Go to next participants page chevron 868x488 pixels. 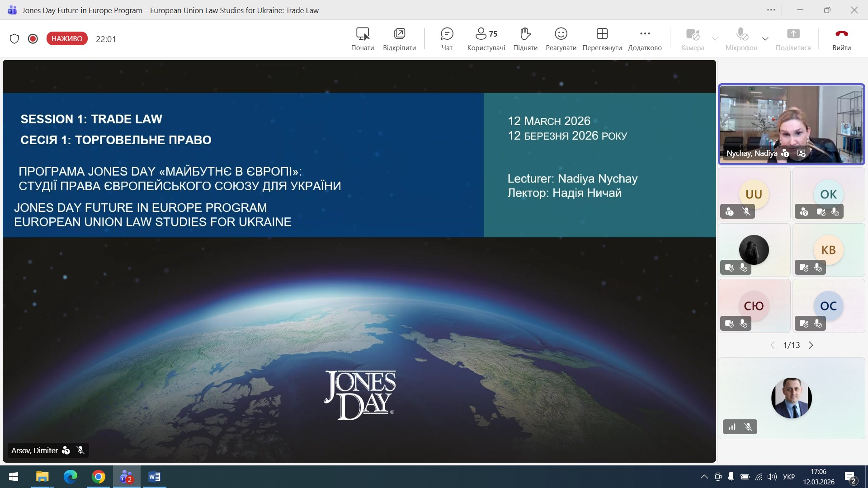(x=811, y=345)
